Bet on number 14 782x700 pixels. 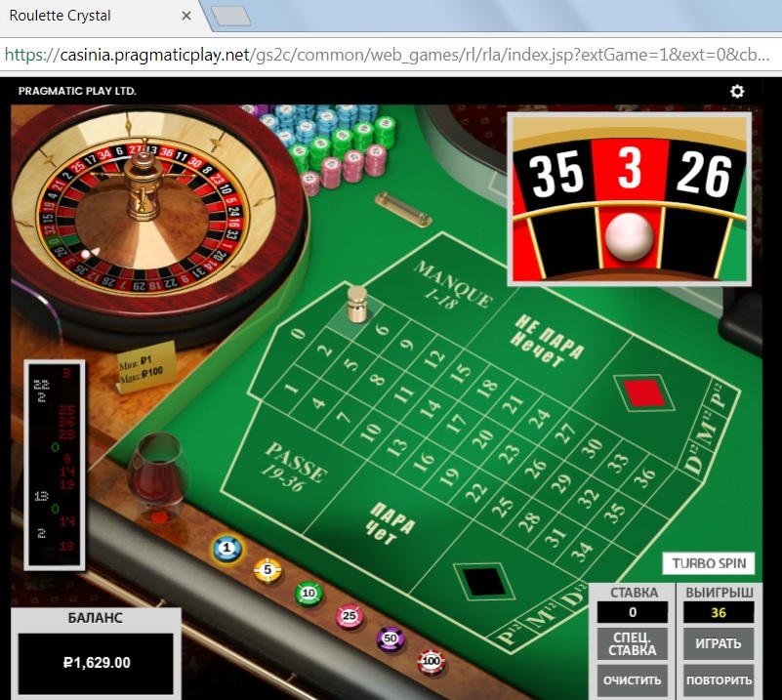[431, 409]
